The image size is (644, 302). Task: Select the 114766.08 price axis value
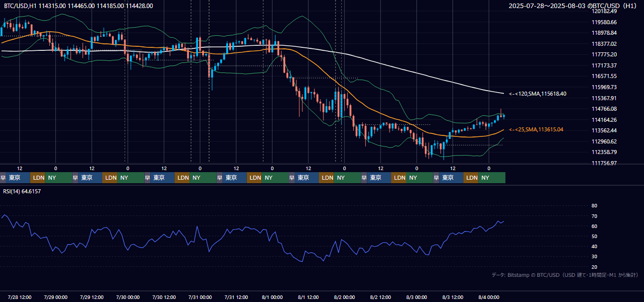tap(604, 109)
